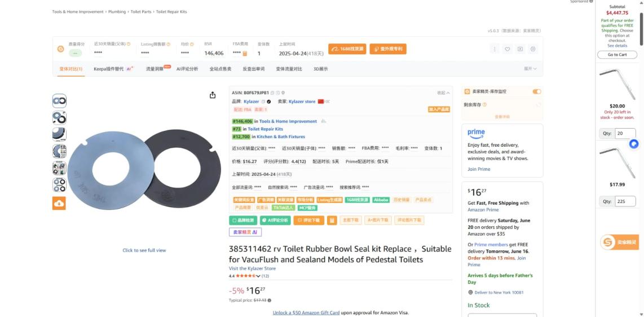Click the help icon next to 剩余库存
Viewport: 644px width, 317px height.
point(484,105)
